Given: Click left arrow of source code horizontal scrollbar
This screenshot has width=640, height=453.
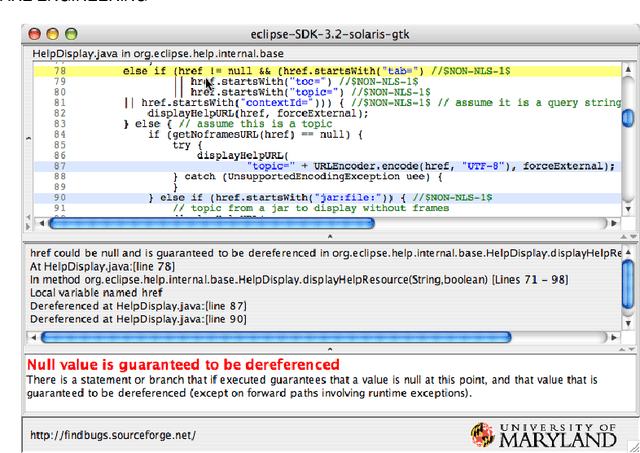Looking at the screenshot, I should tap(41, 223).
